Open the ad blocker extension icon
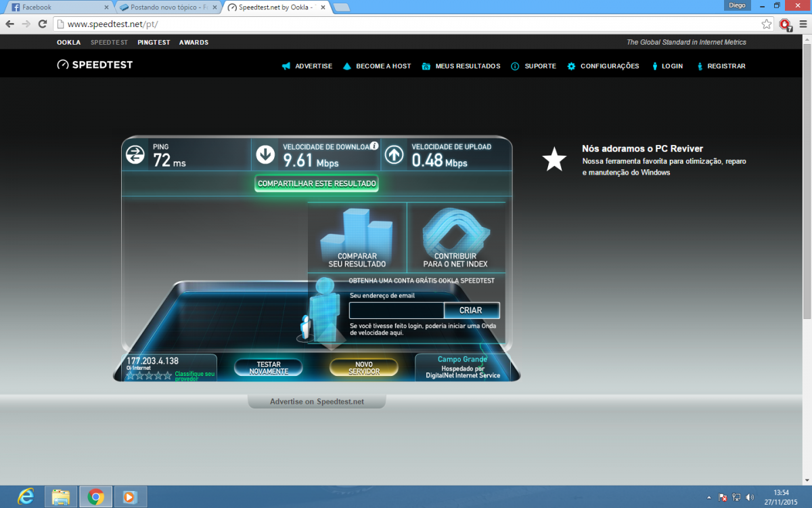Viewport: 812px width, 508px height. point(785,24)
